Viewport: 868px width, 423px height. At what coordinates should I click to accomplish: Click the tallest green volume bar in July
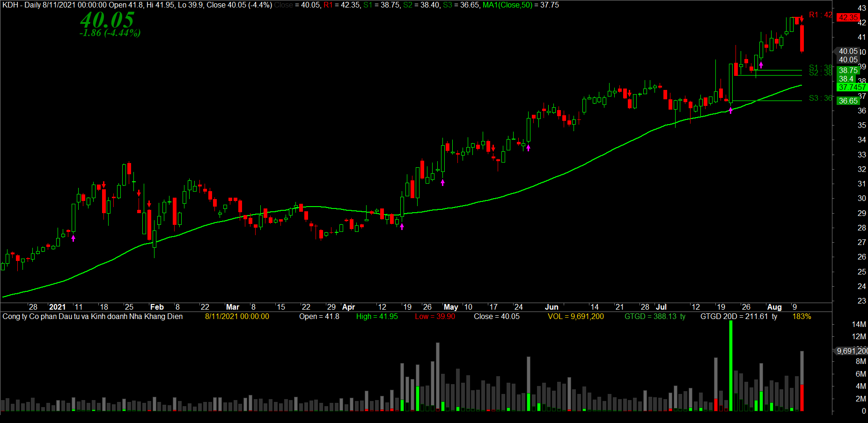pos(731,365)
